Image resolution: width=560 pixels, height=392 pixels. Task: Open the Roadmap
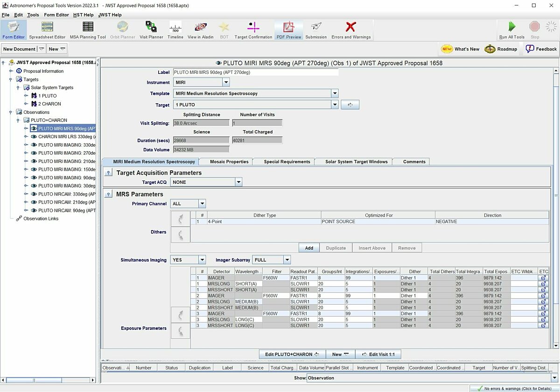point(501,49)
